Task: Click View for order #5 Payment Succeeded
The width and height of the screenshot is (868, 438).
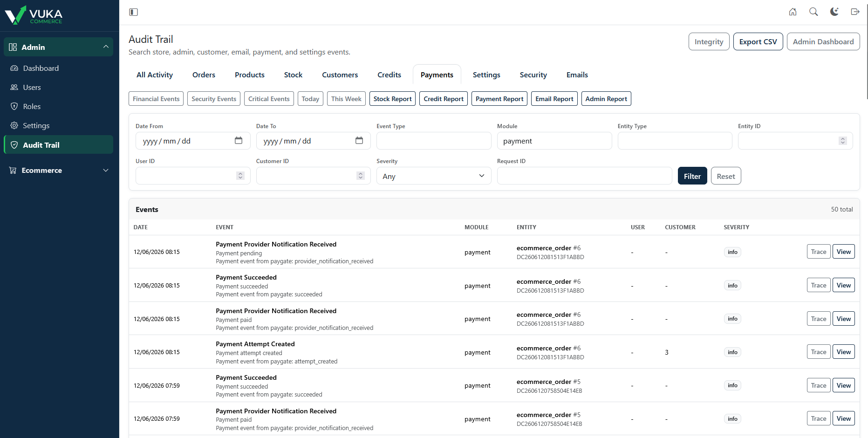Action: tap(844, 385)
